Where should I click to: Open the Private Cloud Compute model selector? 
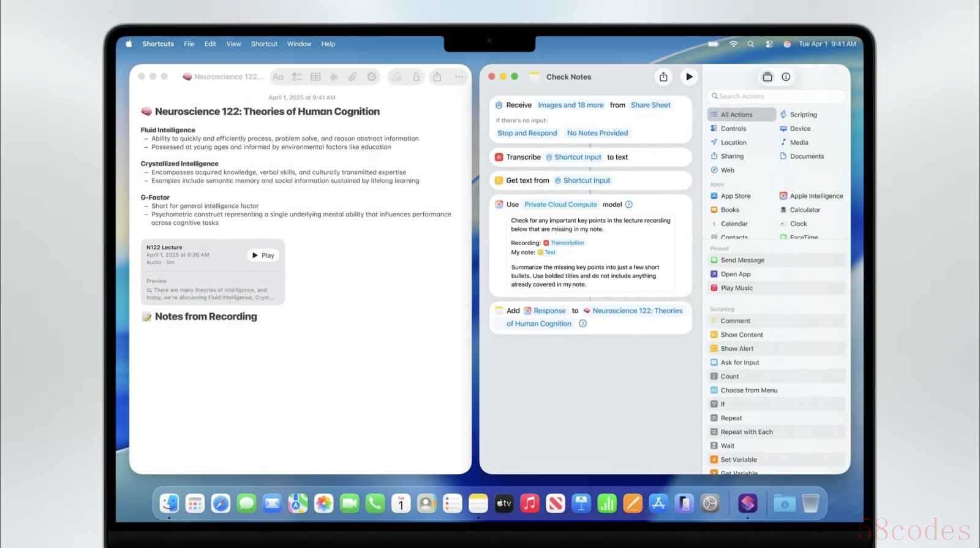coord(560,205)
